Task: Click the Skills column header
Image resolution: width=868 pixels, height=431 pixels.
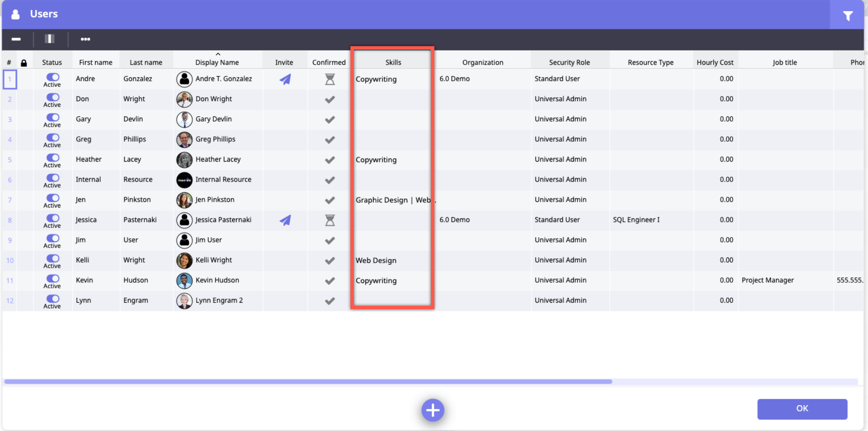Action: coord(393,62)
